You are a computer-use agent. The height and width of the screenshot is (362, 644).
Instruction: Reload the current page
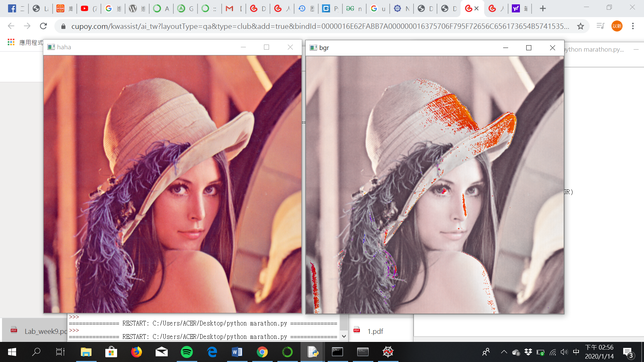[x=43, y=26]
